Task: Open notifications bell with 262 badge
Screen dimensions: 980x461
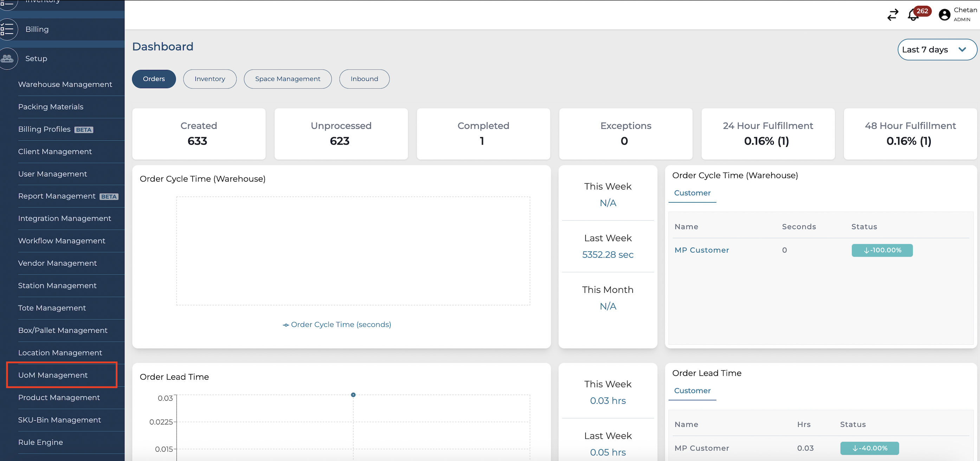Action: pos(913,15)
